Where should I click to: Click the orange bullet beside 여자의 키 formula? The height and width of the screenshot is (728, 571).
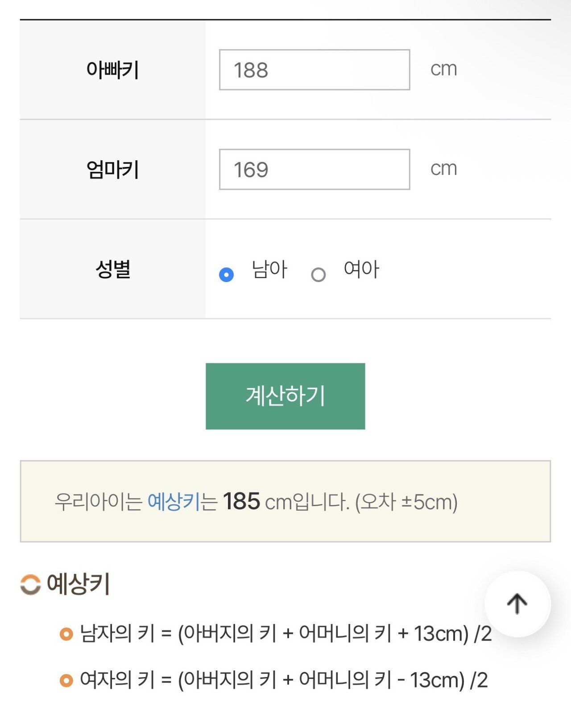pyautogui.click(x=66, y=680)
